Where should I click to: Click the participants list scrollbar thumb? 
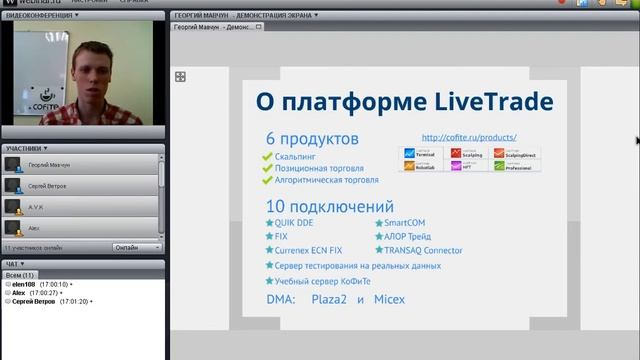[161, 175]
